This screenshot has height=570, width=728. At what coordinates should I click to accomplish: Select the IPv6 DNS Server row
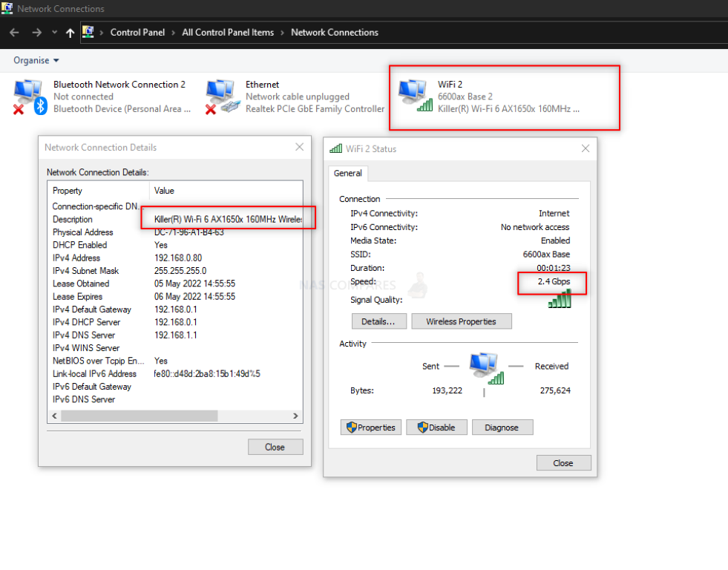(x=177, y=399)
